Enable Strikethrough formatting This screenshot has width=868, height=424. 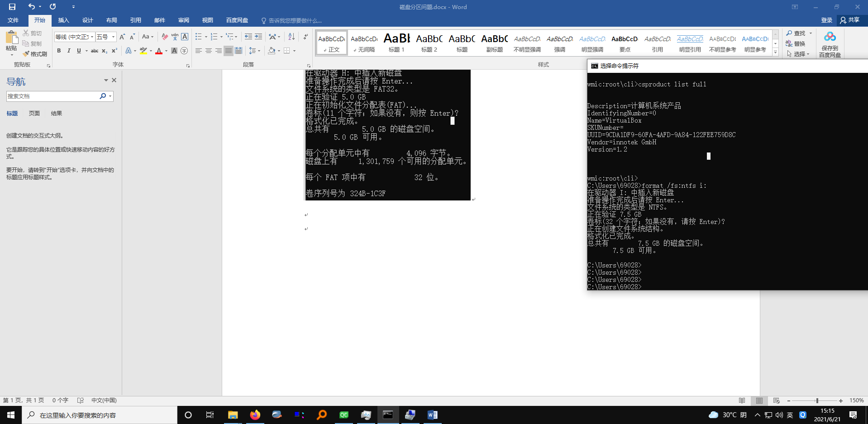coord(95,51)
